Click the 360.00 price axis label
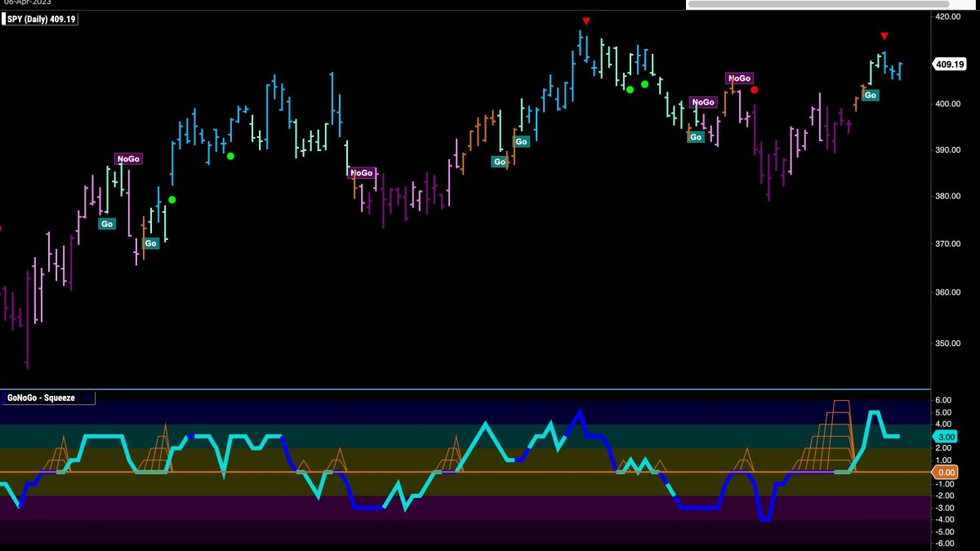This screenshot has width=980, height=551. tap(949, 292)
